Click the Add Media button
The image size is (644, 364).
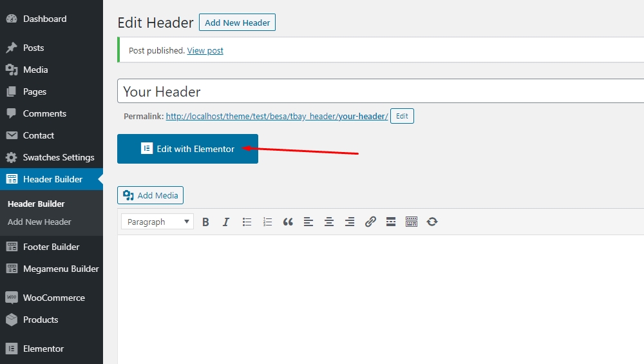pos(151,195)
